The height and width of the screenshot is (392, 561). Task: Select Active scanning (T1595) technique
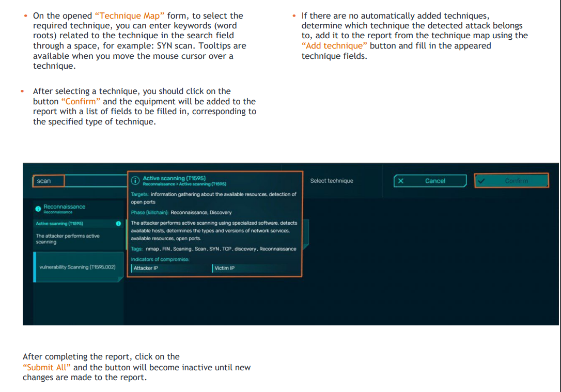[x=78, y=224]
